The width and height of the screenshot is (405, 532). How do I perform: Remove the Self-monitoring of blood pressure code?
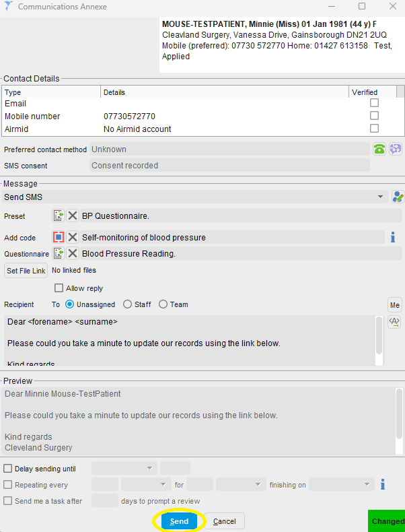[x=72, y=237]
